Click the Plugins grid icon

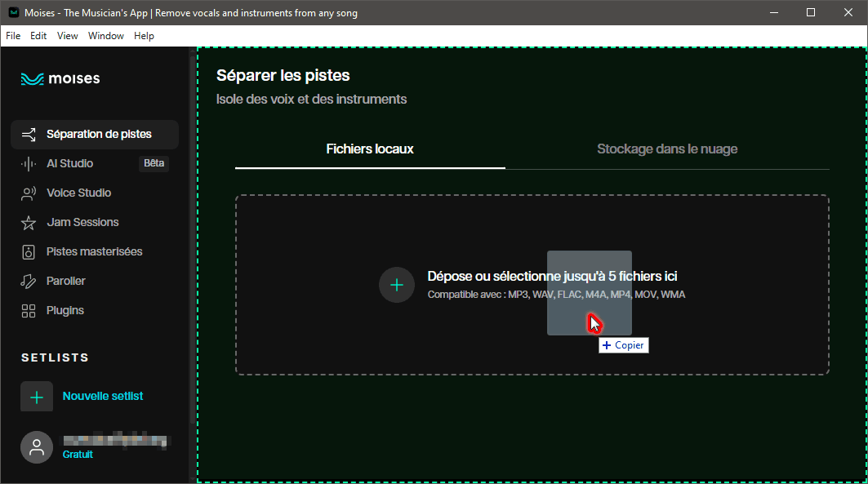pos(29,310)
